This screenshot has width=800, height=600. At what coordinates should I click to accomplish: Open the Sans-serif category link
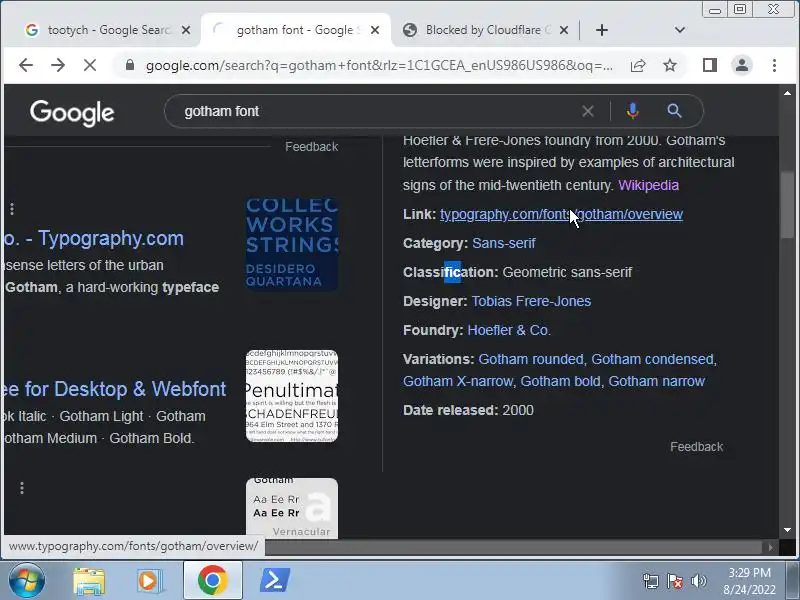click(504, 243)
